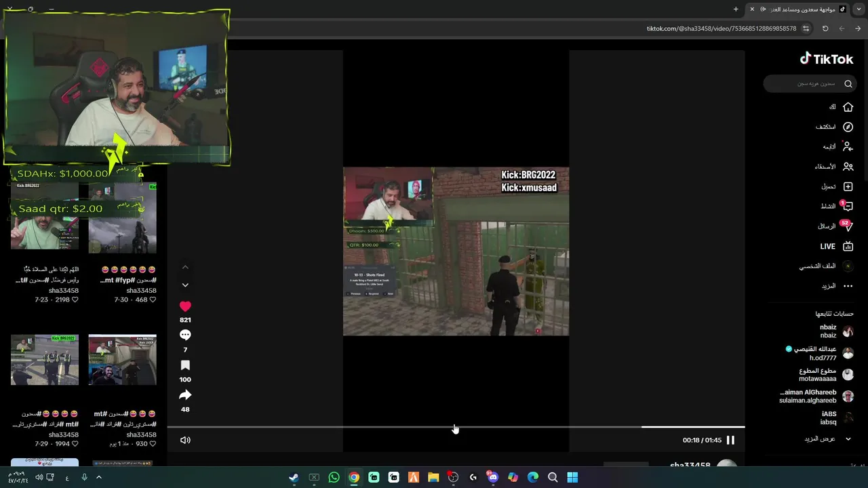
Task: Open the video thumbnail with 2198 likes
Action: [45, 216]
